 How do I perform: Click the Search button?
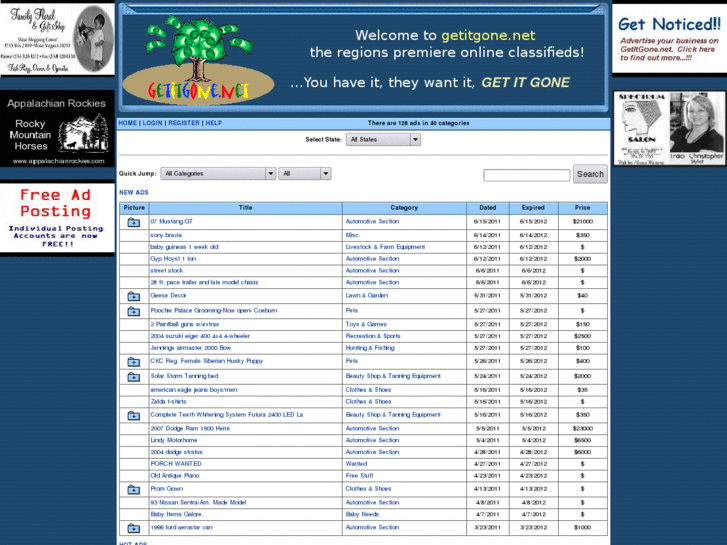click(x=590, y=174)
